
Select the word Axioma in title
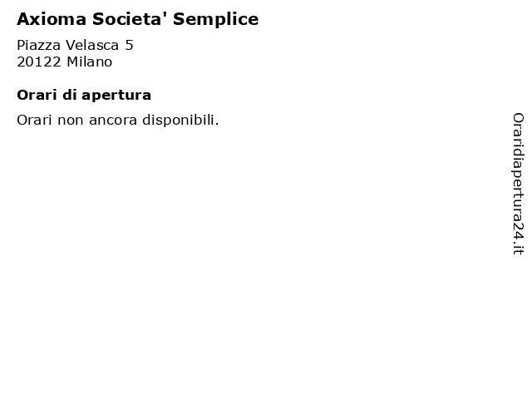[52, 19]
